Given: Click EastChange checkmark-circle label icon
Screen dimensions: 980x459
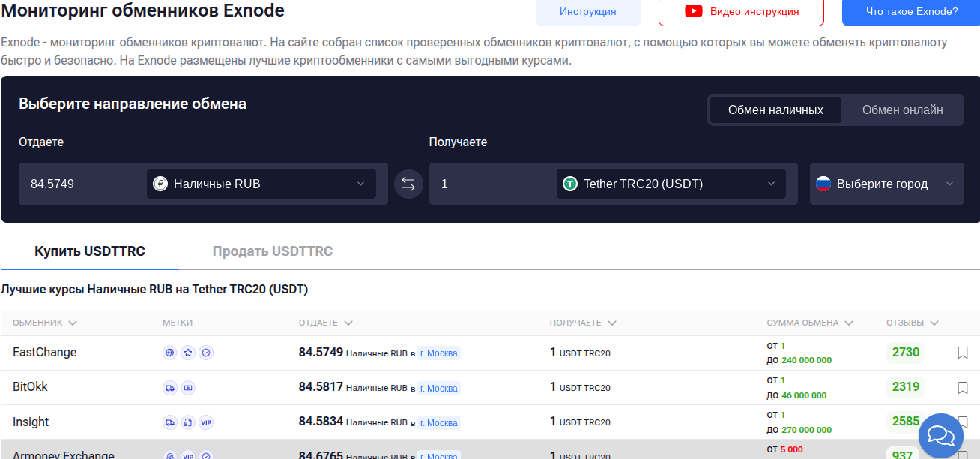Looking at the screenshot, I should pos(207,352).
